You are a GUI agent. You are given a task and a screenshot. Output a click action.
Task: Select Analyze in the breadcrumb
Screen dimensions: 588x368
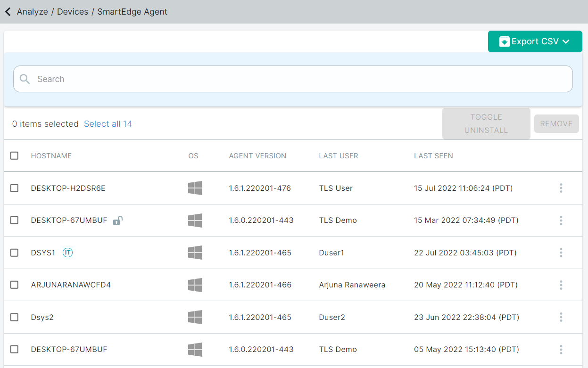point(32,11)
